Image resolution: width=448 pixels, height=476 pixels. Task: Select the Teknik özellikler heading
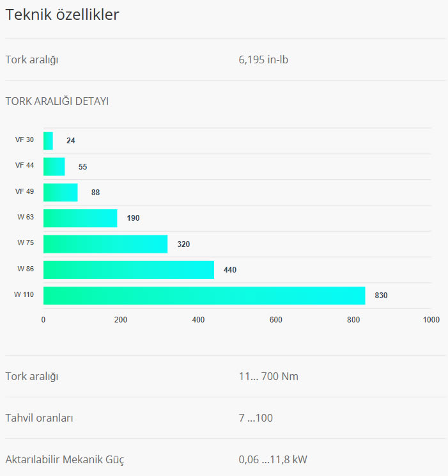tap(62, 15)
